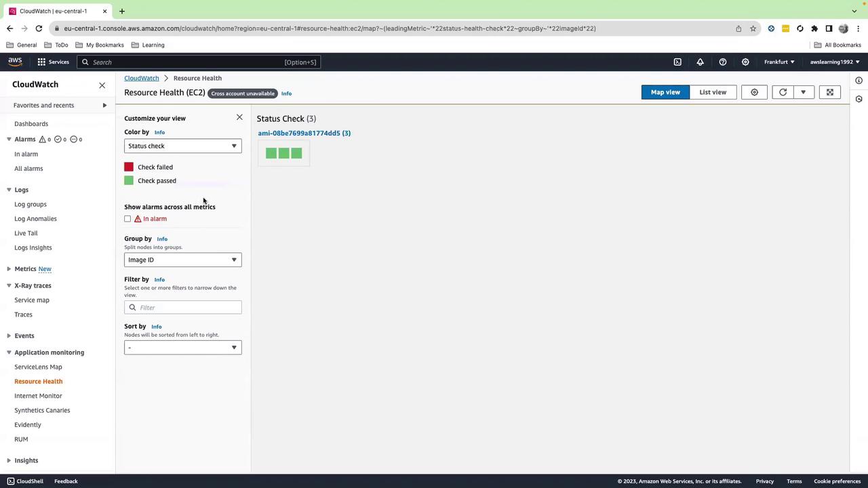Open the AWS console home logo
The image size is (868, 488).
pyautogui.click(x=15, y=62)
